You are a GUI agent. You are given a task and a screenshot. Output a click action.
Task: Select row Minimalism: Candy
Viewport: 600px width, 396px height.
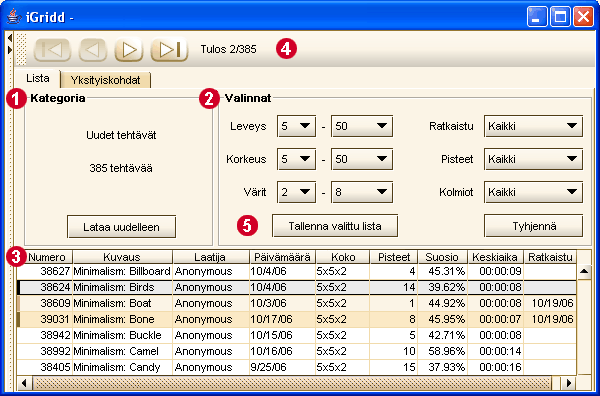(x=297, y=367)
